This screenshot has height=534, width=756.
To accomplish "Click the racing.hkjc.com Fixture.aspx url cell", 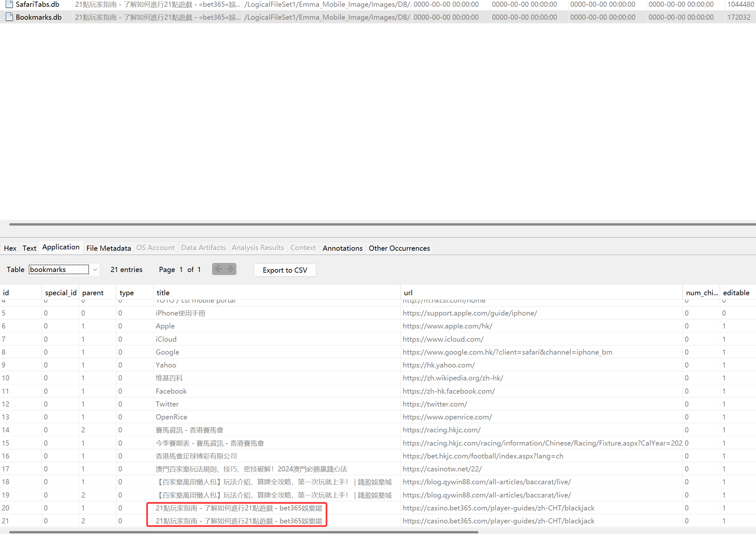I will pos(542,443).
